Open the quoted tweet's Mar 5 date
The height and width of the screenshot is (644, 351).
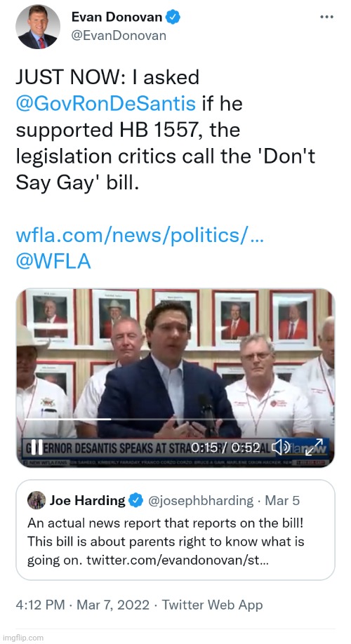pos(282,501)
